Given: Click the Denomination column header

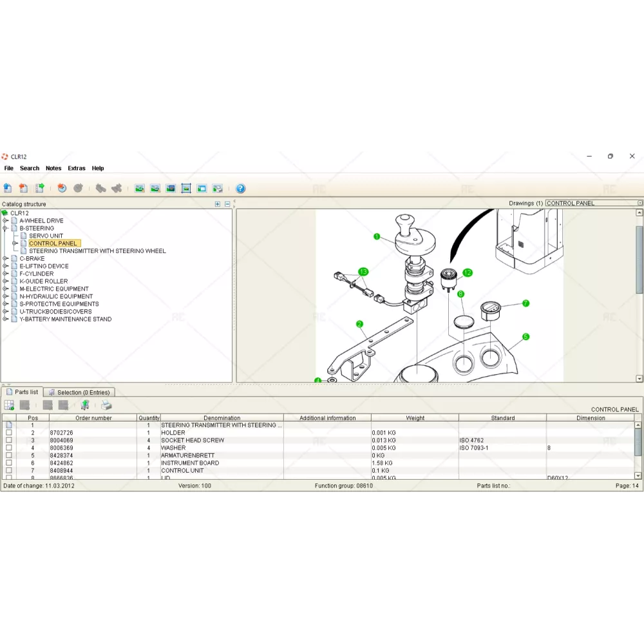Looking at the screenshot, I should 222,418.
